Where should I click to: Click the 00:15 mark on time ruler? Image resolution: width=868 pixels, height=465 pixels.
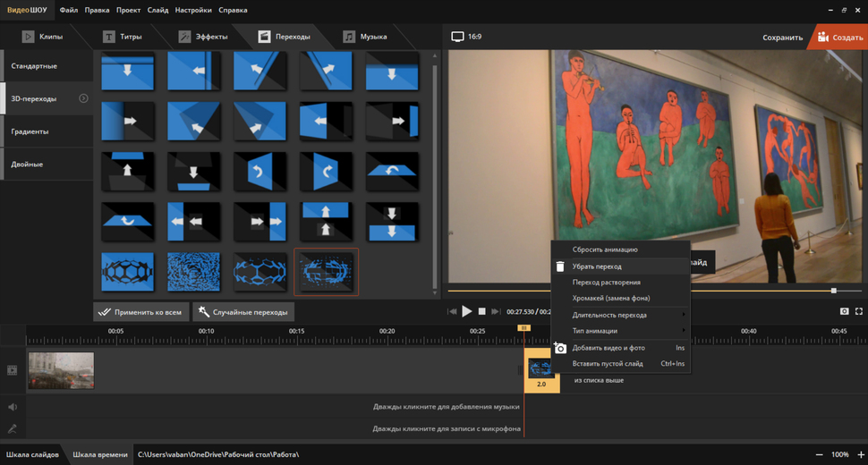(x=297, y=331)
